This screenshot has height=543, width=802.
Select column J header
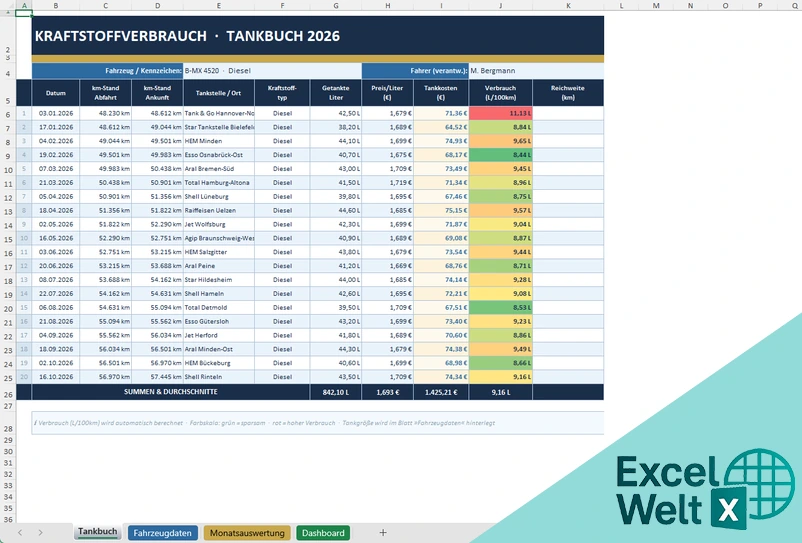(500, 6)
